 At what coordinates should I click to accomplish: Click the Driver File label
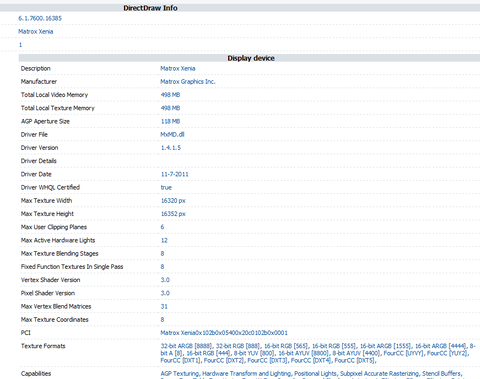pos(34,134)
